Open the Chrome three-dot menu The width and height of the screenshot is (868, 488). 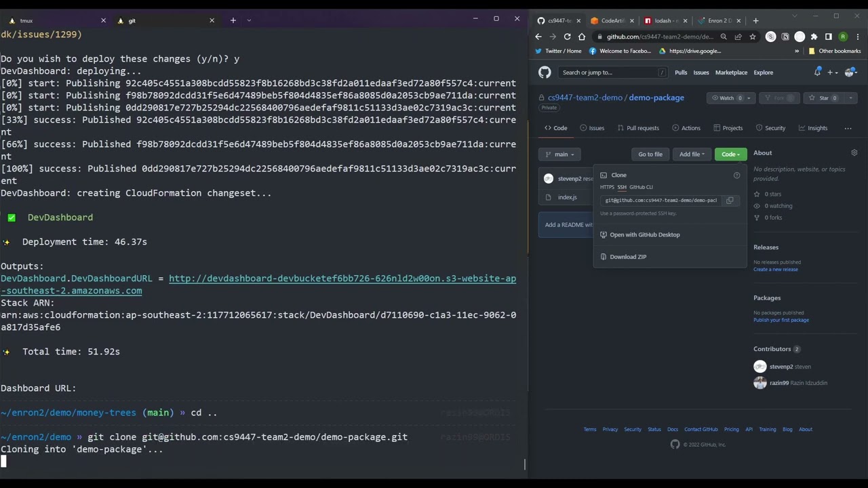pyautogui.click(x=858, y=37)
